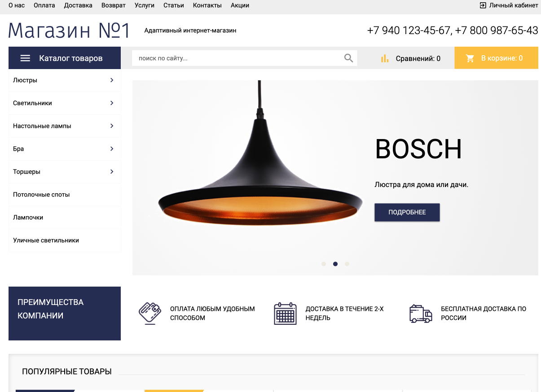Click ДОСТАВКА В ТЕЧЕНИЕ 2-Х НЕДЕЛЬ text
This screenshot has width=541, height=392.
[344, 314]
